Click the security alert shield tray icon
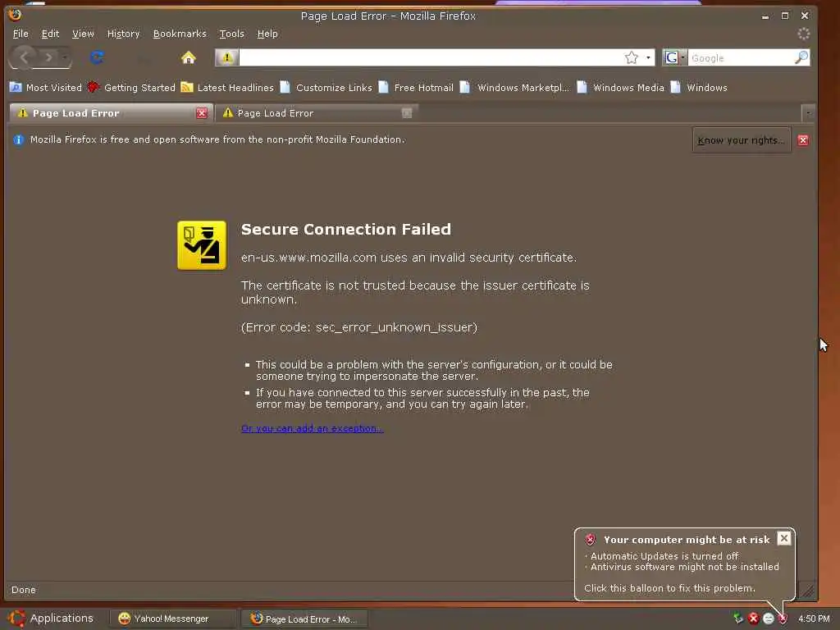The height and width of the screenshot is (630, 840). pos(783,619)
